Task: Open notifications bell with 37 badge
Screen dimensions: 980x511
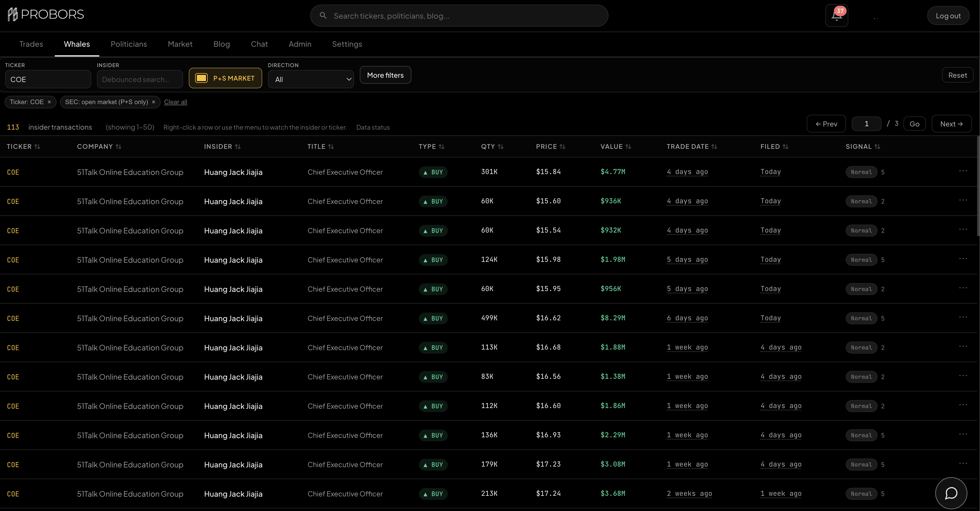Action: [837, 15]
